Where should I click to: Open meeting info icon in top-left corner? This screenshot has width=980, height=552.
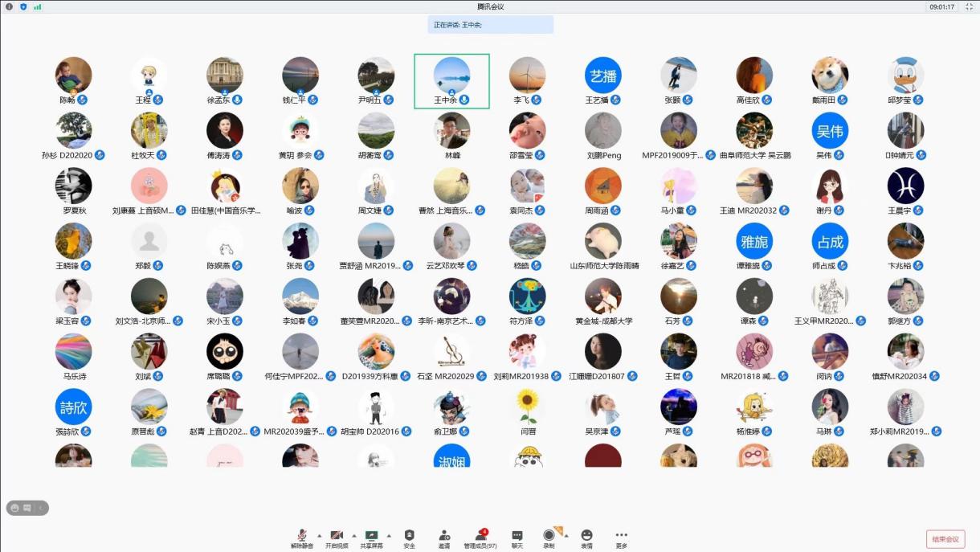9,6
